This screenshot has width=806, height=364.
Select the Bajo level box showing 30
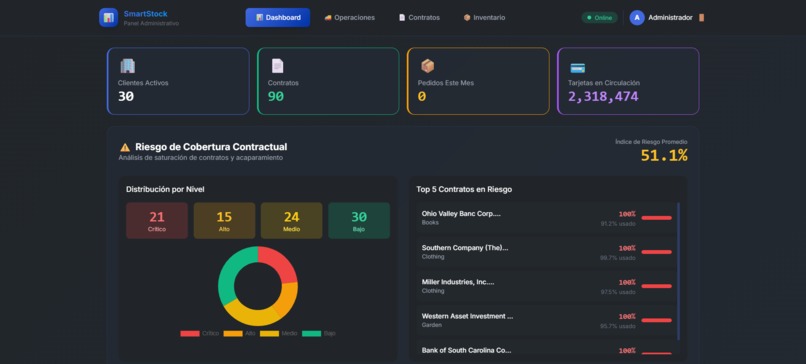click(359, 221)
